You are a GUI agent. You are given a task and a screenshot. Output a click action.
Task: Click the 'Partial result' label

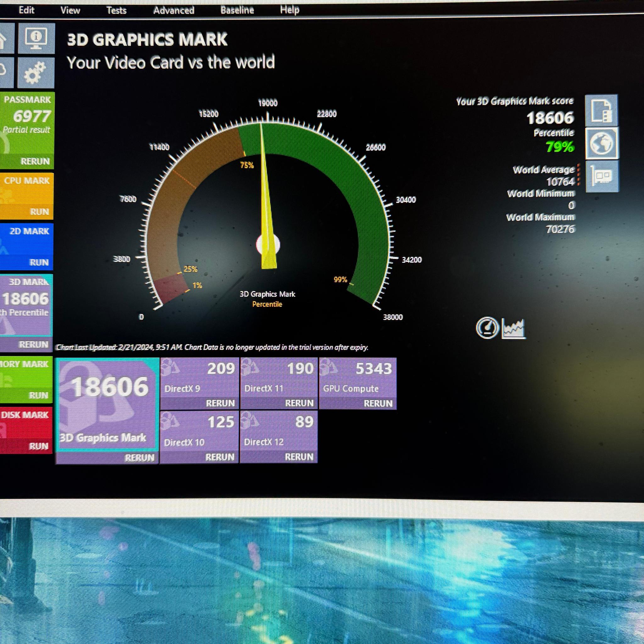click(27, 130)
